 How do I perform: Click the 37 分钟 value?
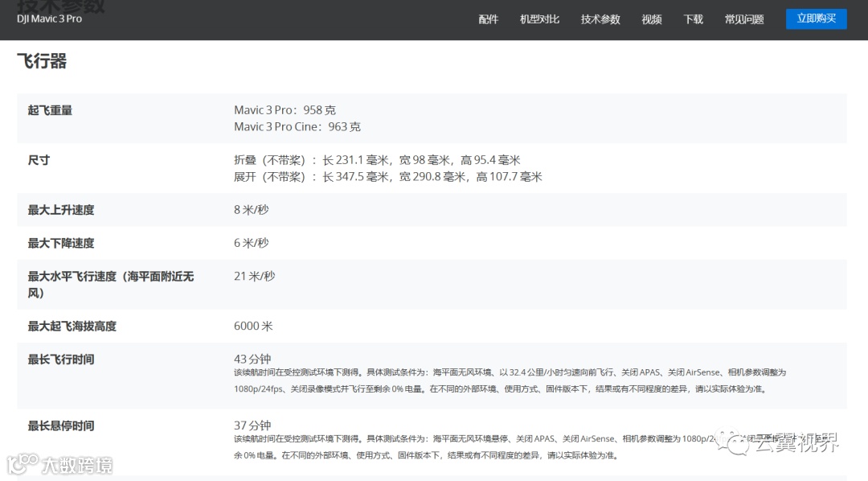(252, 425)
